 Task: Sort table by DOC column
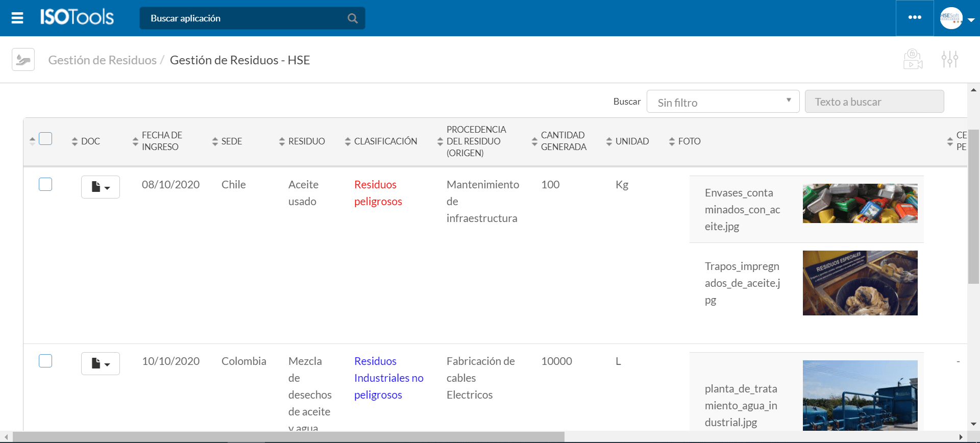point(75,141)
